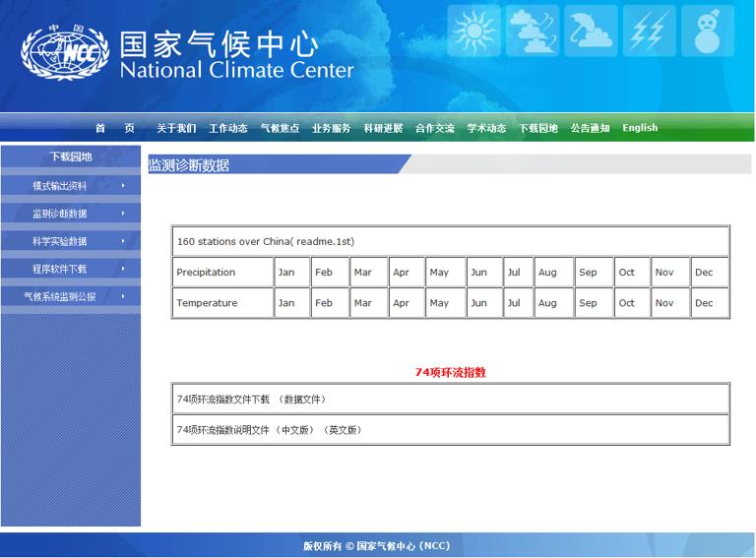The width and height of the screenshot is (756, 558).
Task: Click the NCC globe logo
Action: 65,52
